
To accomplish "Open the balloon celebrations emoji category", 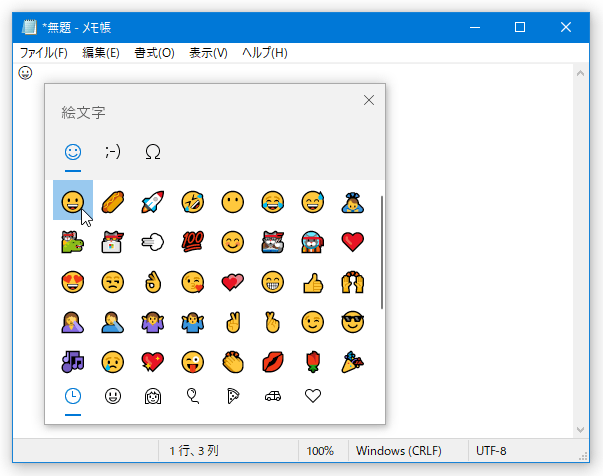I will point(193,396).
